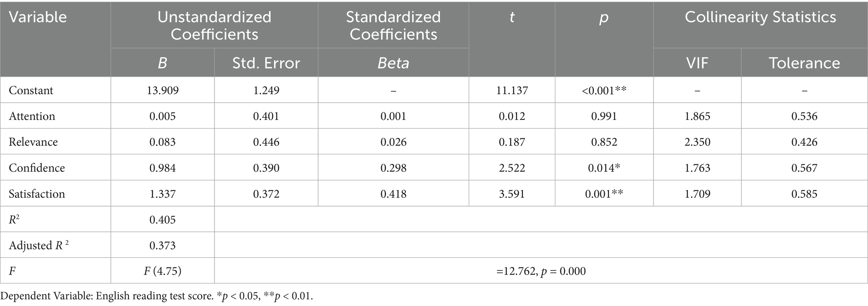Select the Collinearity Statistics header
The image size is (868, 306).
click(x=760, y=17)
